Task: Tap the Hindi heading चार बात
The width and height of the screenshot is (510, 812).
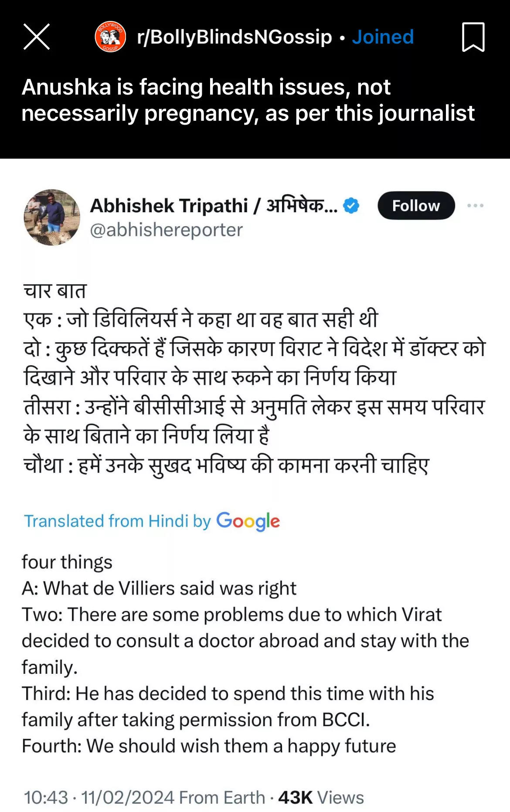Action: coord(55,291)
